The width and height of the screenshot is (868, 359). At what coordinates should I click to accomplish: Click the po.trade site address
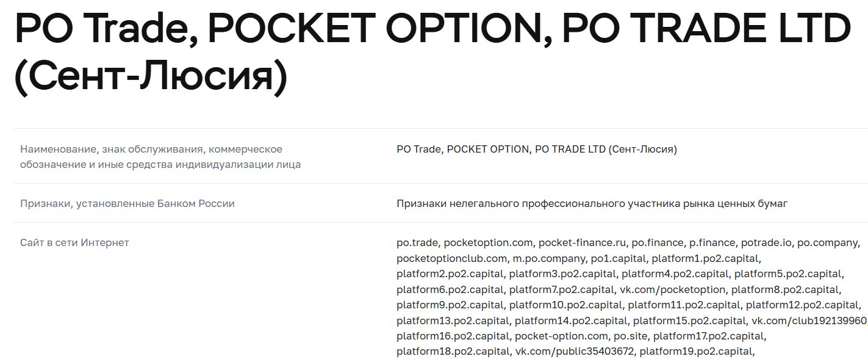click(x=418, y=242)
